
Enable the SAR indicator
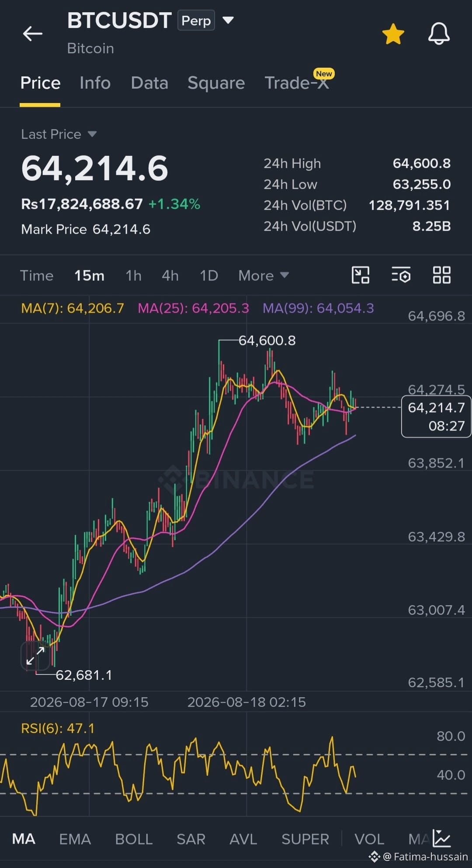191,839
